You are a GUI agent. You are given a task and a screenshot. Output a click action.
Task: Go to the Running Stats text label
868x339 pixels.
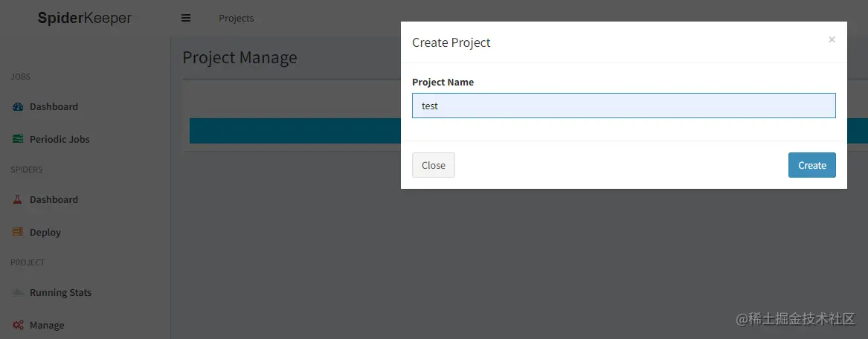click(60, 293)
